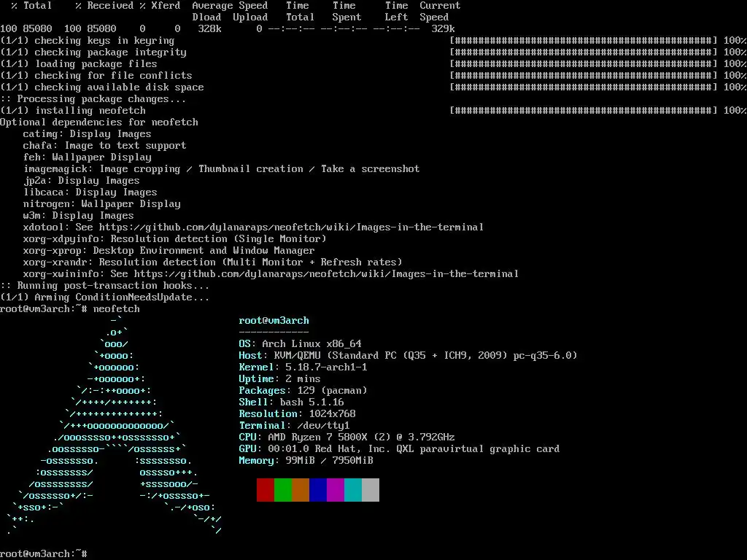
Task: Click the progress bar for installing neofetch
Action: click(x=583, y=111)
